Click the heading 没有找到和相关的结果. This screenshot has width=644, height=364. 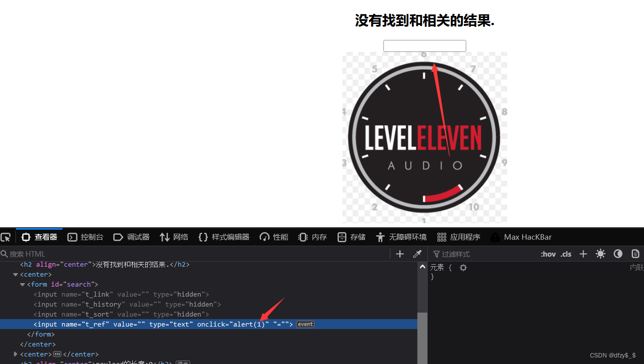coord(424,20)
